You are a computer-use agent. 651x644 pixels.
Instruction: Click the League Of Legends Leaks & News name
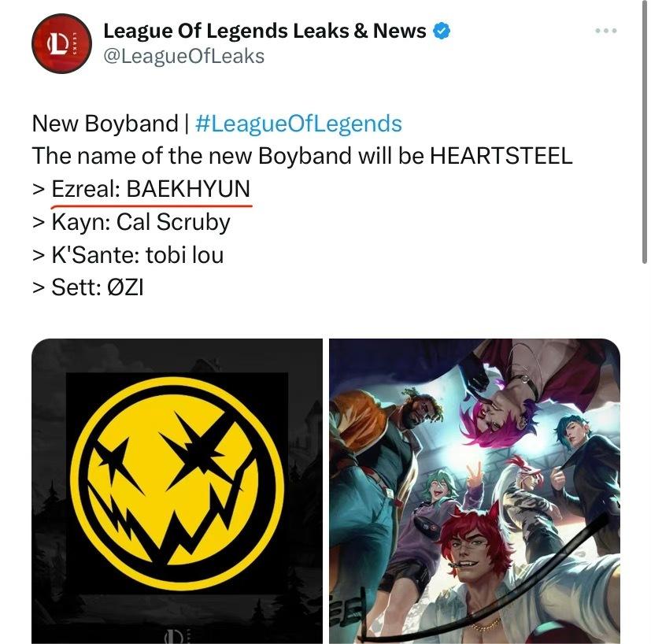(x=264, y=31)
